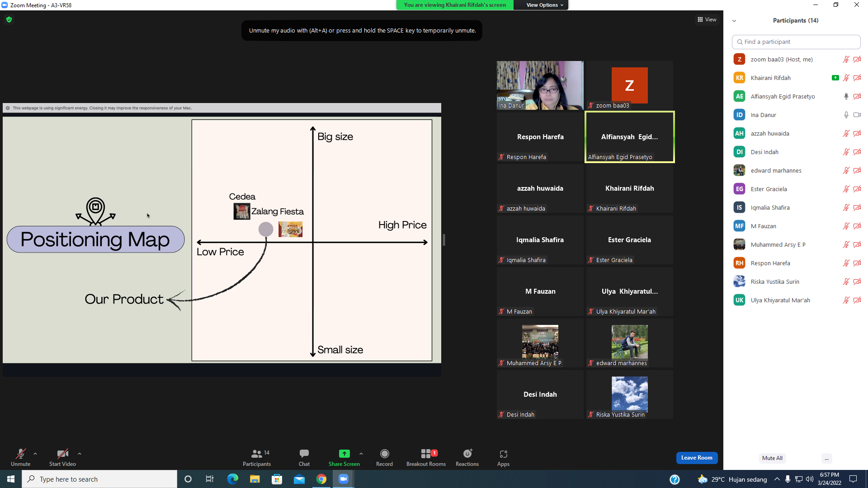The width and height of the screenshot is (868, 488).
Task: Click muted mic icon for azzah huwaida
Action: 846,133
